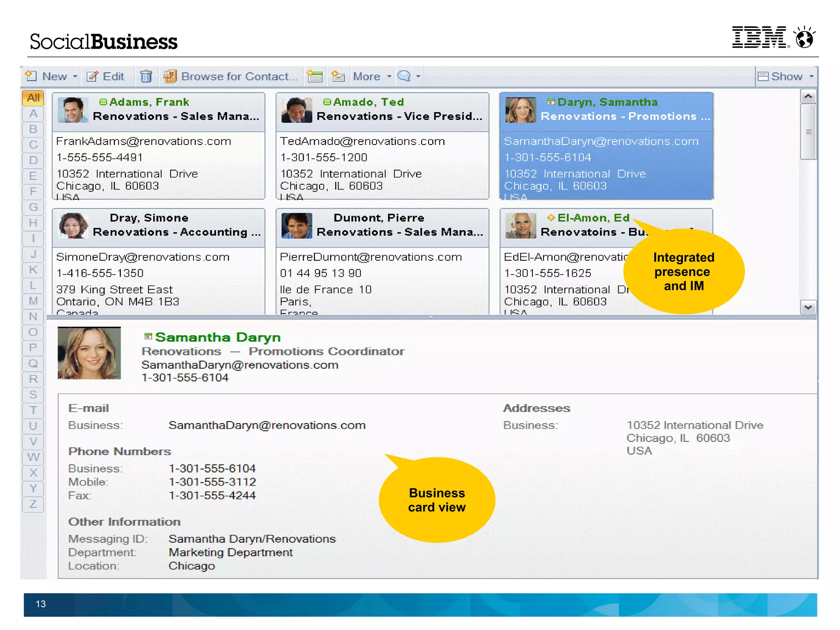
Task: Click FrankAdams@renovations.com email
Action: pos(144,141)
